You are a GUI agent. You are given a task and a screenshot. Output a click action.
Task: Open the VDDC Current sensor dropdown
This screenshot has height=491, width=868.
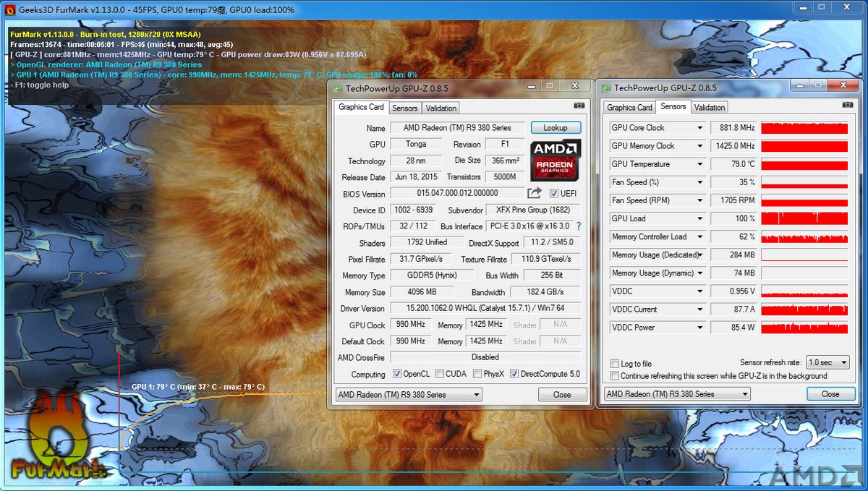coord(699,309)
